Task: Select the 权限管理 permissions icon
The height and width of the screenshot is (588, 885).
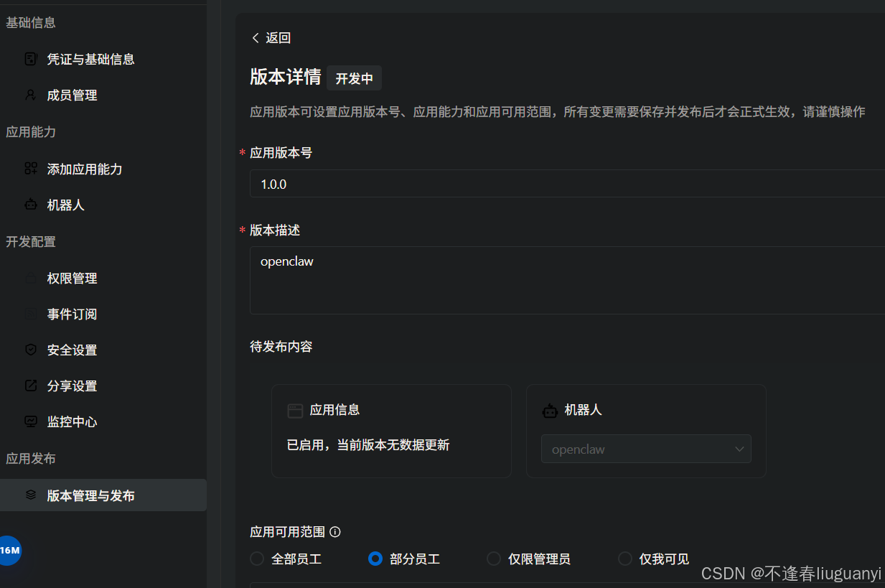Action: point(30,278)
